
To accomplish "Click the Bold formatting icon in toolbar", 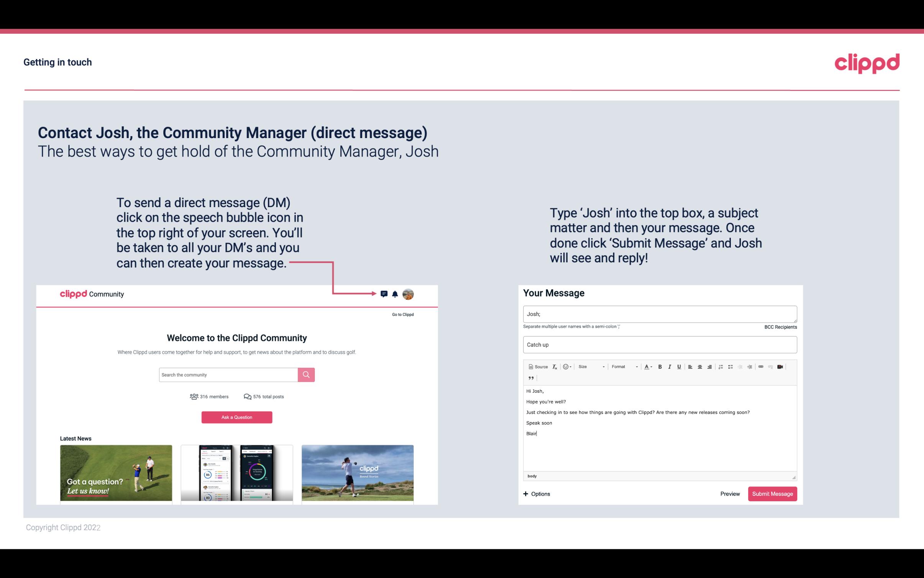I will [x=660, y=366].
